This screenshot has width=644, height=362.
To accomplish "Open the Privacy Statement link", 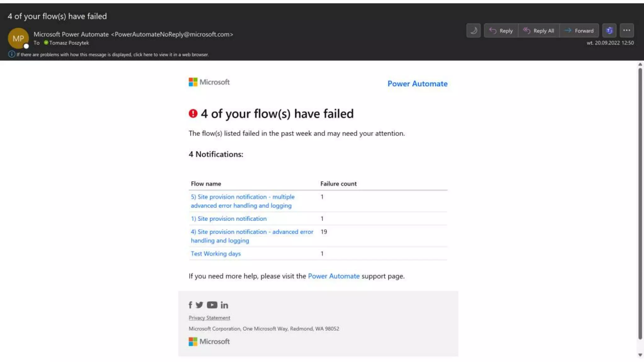I will pyautogui.click(x=209, y=318).
